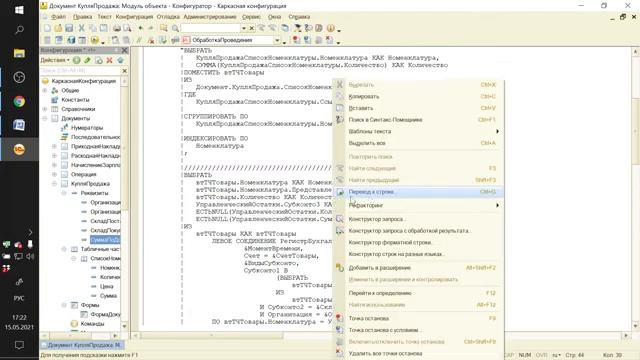
Task: Close the Конфигурация tree panel
Action: [x=124, y=50]
